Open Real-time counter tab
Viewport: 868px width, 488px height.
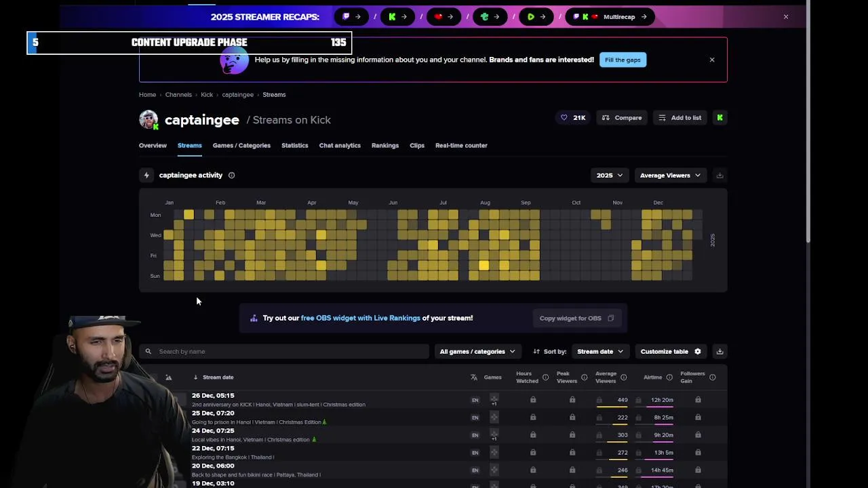click(461, 145)
